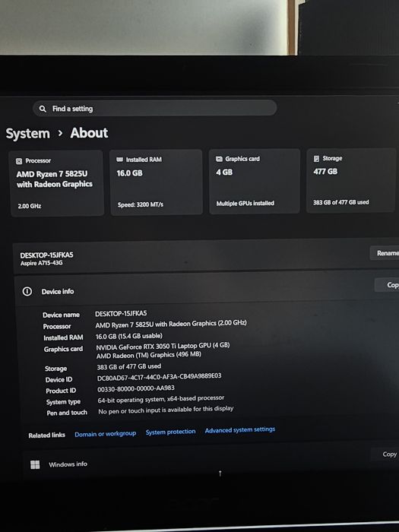
Task: Open Domain or workgroup link
Action: (x=105, y=434)
